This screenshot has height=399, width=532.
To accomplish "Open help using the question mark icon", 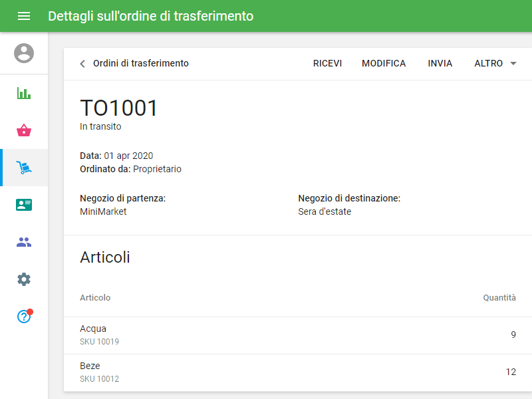I will click(24, 317).
